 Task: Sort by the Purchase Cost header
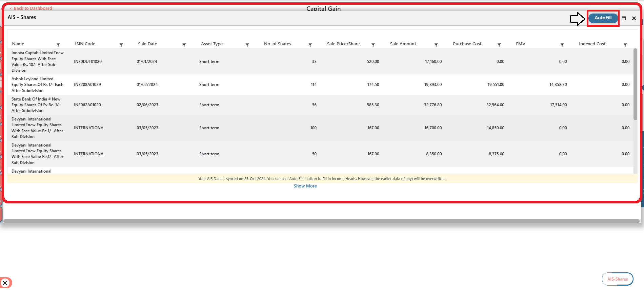(467, 44)
